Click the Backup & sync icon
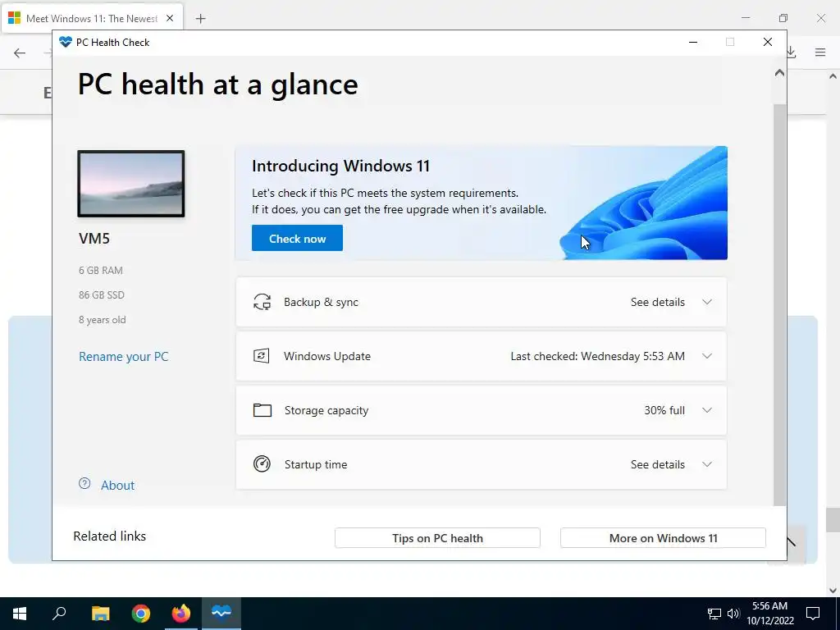This screenshot has width=840, height=630. pyautogui.click(x=262, y=302)
